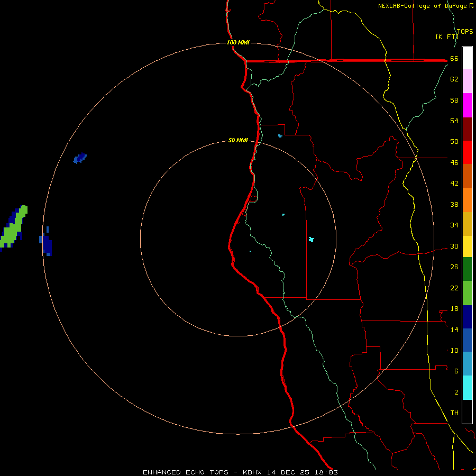This screenshot has height=476, width=476.
Task: Click the legend value 2
Action: click(x=456, y=392)
